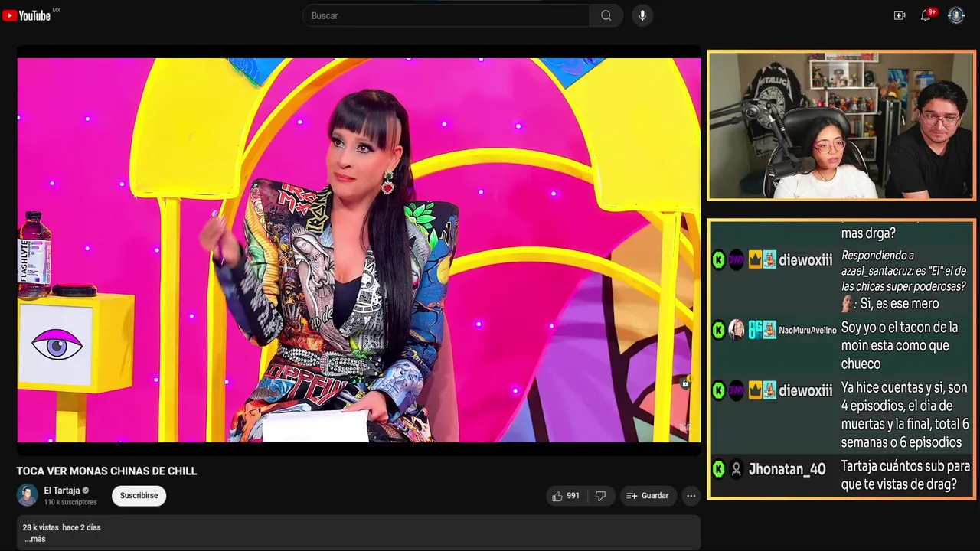Click Jhonatan_40's Kick badge icon
This screenshot has width=980, height=551.
pos(718,469)
